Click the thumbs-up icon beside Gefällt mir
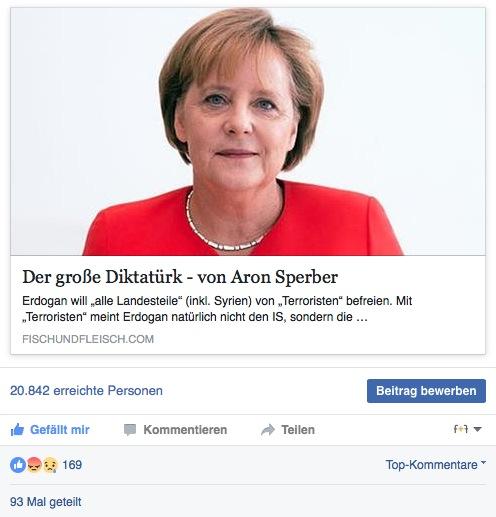496x517 pixels. (17, 430)
